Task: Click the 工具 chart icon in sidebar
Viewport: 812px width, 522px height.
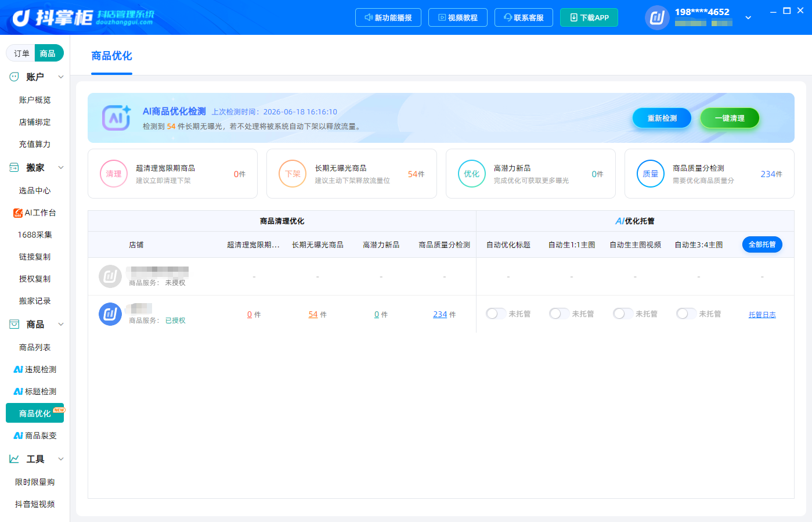Action: (15, 459)
